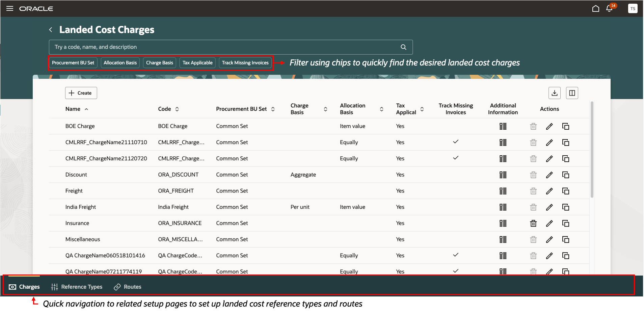
Task: Duplicate the BOE Charge row
Action: (566, 126)
